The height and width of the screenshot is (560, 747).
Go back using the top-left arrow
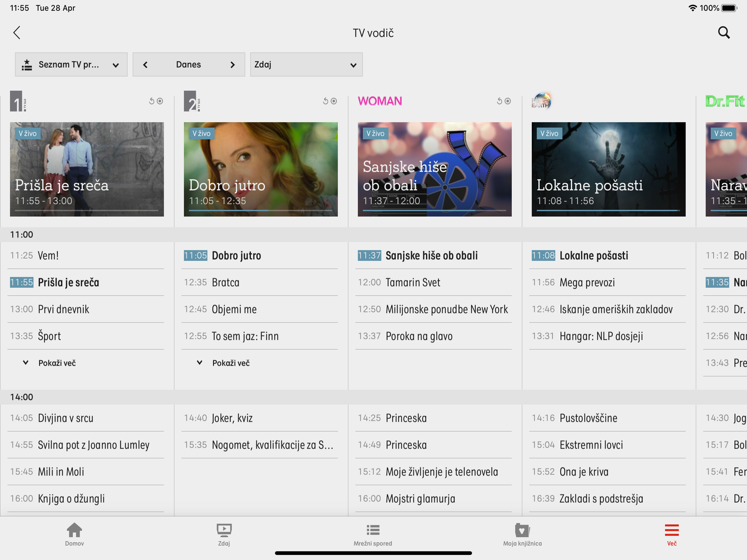17,33
